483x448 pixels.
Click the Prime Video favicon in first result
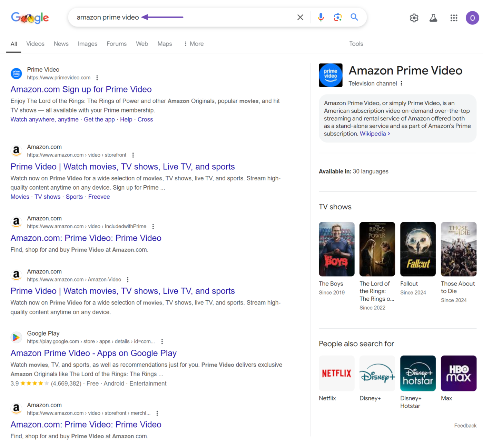(16, 73)
